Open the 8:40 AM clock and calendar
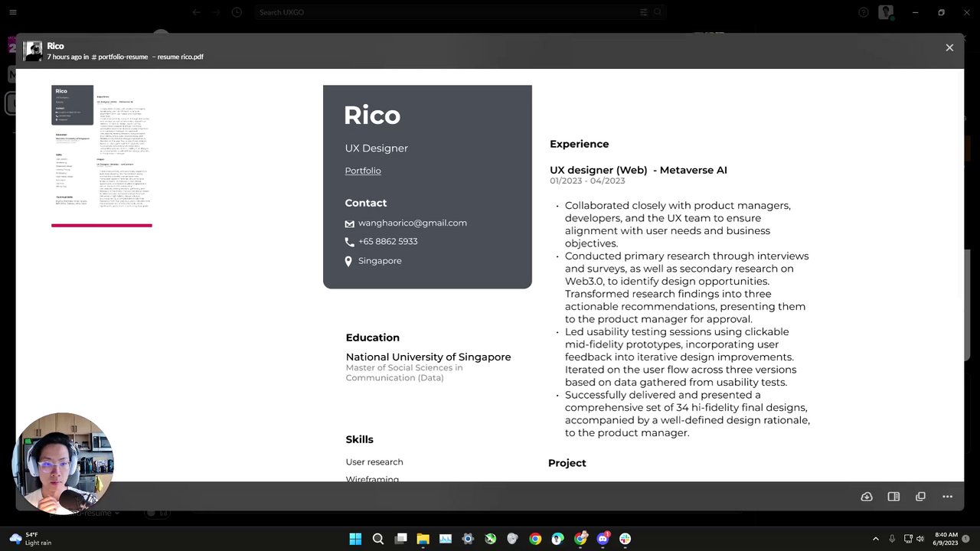Image resolution: width=980 pixels, height=551 pixels. click(x=946, y=539)
